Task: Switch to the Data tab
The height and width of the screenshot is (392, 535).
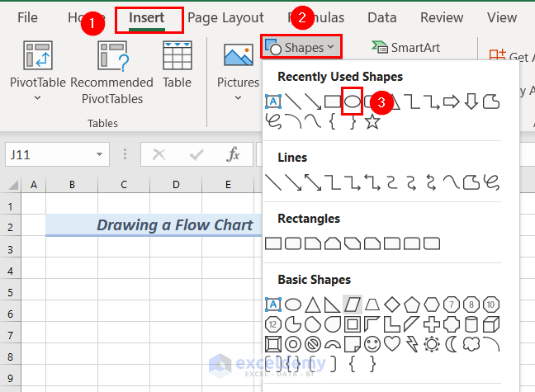Action: pos(381,17)
